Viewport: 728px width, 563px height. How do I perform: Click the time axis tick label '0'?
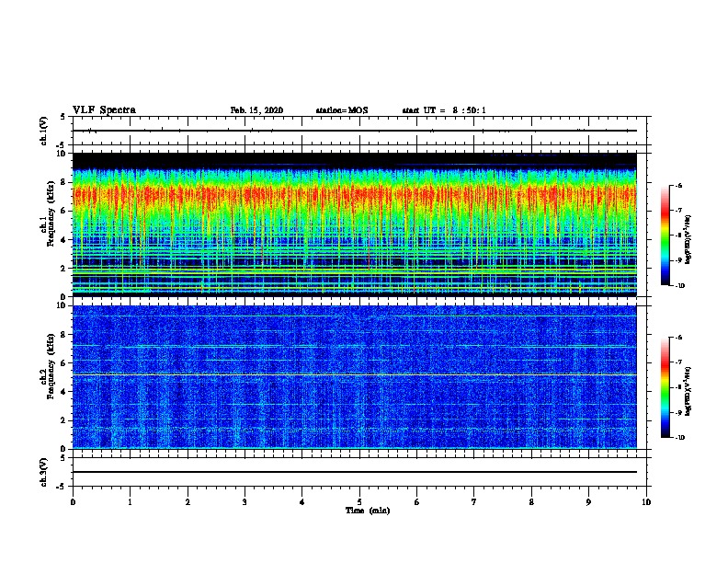[73, 502]
